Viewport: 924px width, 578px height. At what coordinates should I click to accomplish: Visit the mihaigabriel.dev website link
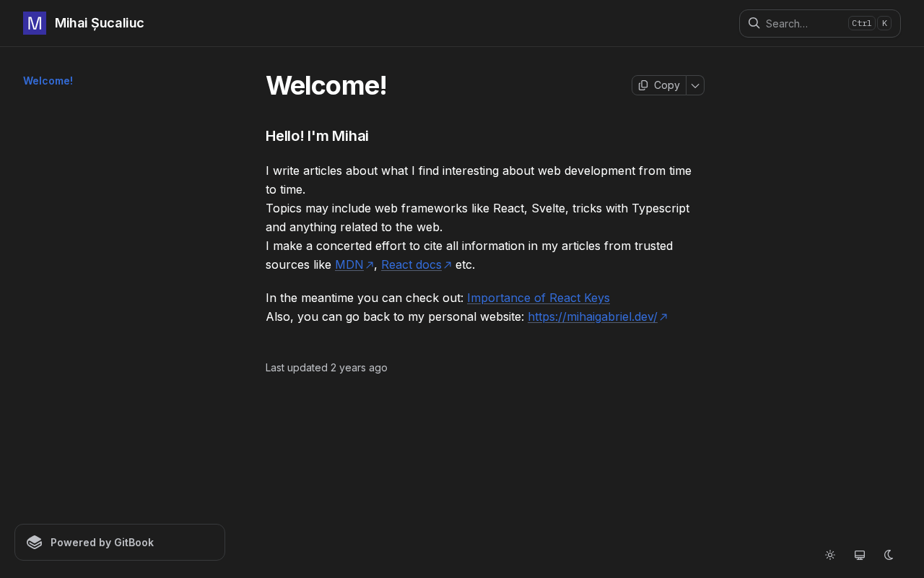[592, 316]
